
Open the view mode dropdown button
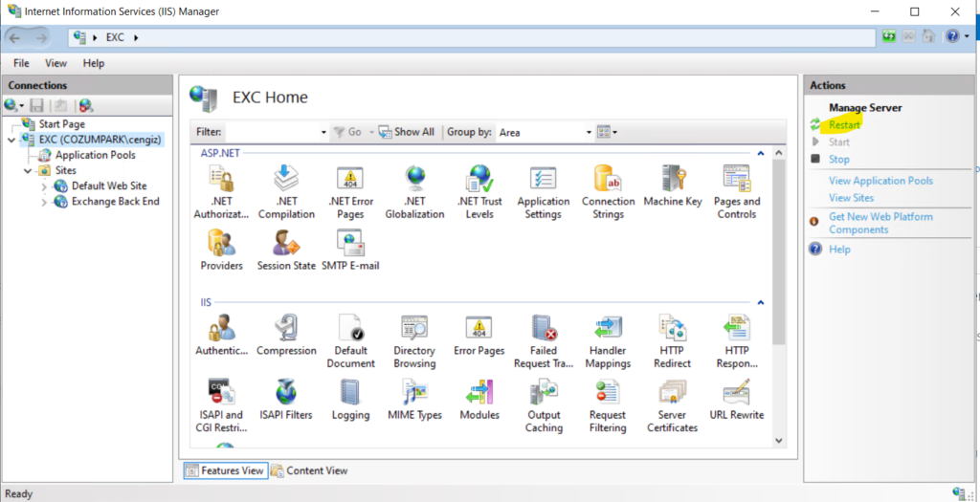[607, 132]
